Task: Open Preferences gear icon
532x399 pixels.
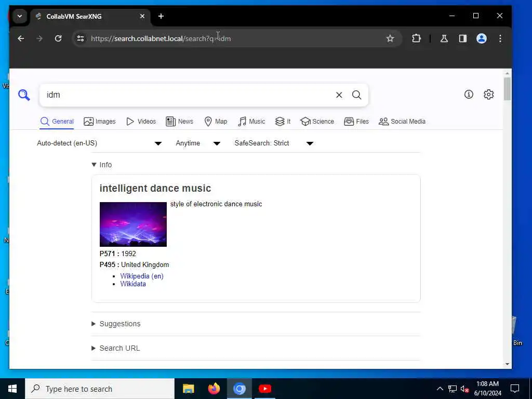Action: 488,95
